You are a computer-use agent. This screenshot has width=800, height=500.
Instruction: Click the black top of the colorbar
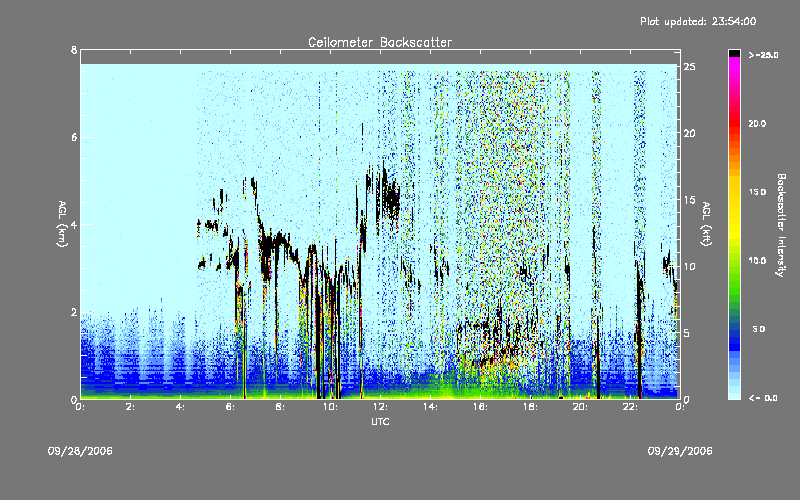click(734, 53)
